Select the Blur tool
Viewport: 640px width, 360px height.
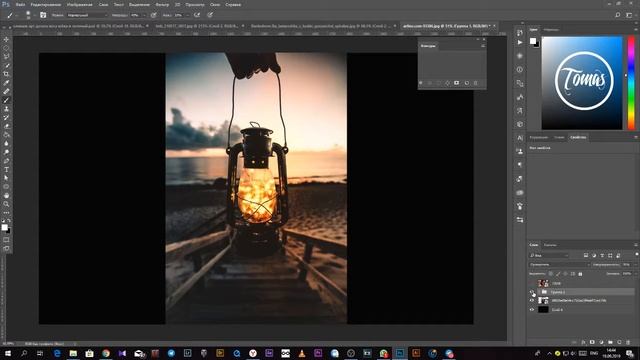point(6,144)
